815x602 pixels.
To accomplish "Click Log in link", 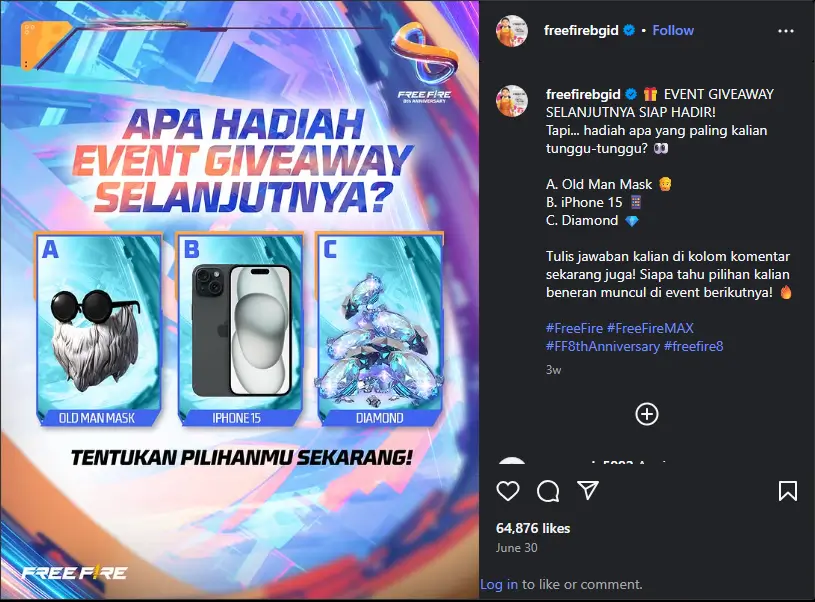I will [498, 584].
